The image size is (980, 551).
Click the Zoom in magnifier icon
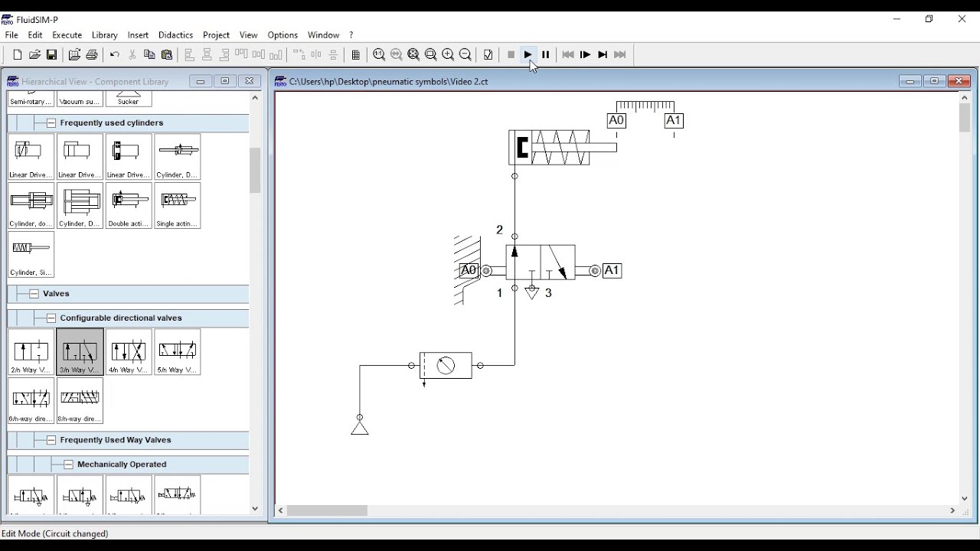tap(448, 54)
